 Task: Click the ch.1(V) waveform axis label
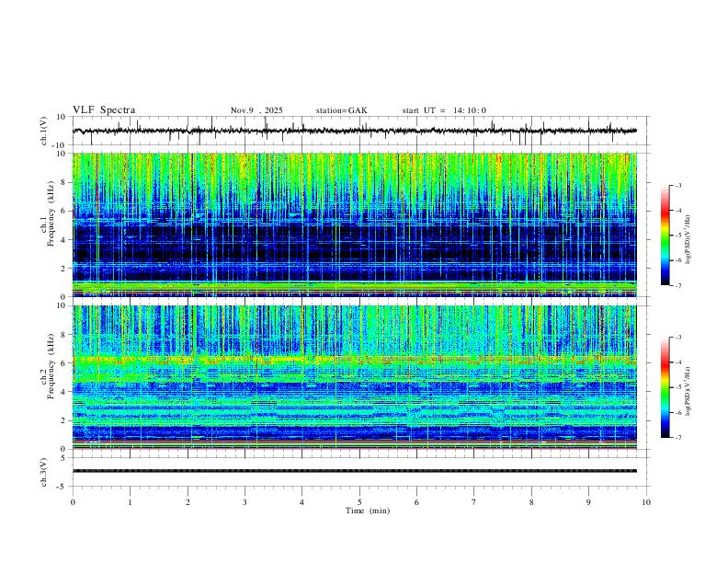[44, 131]
